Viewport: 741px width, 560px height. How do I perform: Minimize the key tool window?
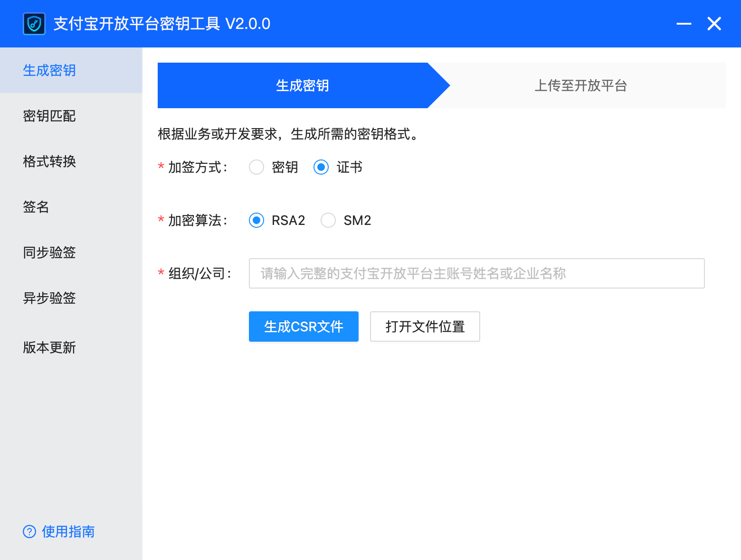coord(684,24)
